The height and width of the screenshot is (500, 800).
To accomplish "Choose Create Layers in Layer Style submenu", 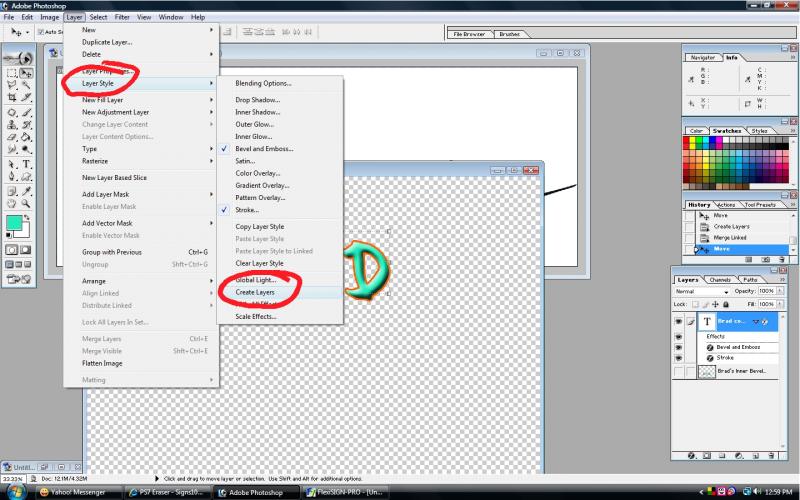I will (x=280, y=292).
